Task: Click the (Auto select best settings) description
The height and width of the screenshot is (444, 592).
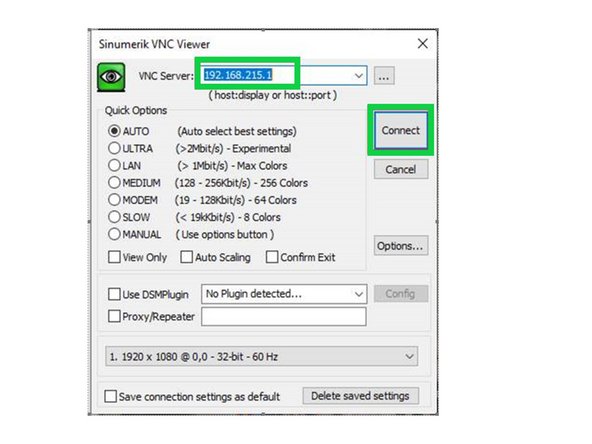Action: click(x=237, y=131)
